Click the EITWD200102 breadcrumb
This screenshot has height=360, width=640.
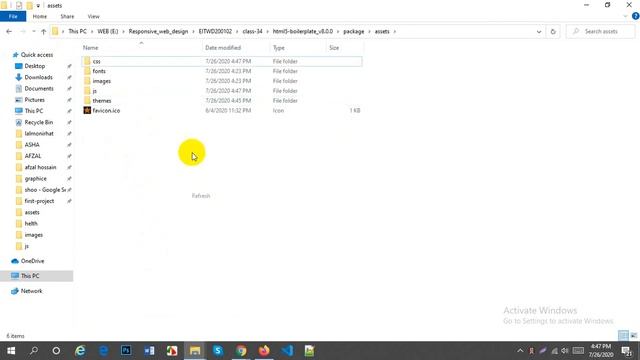tap(215, 31)
